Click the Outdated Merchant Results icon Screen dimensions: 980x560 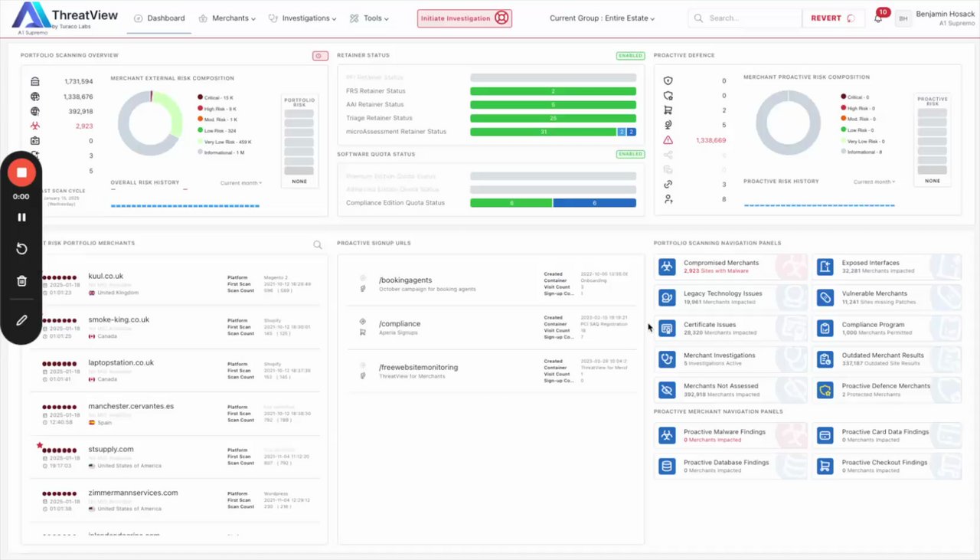pos(825,359)
